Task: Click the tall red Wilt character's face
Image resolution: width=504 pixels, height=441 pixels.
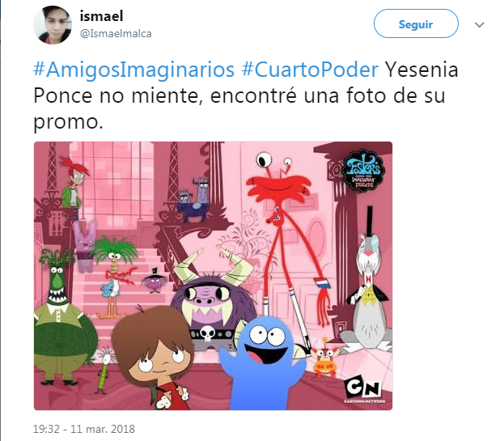Action: (x=278, y=184)
